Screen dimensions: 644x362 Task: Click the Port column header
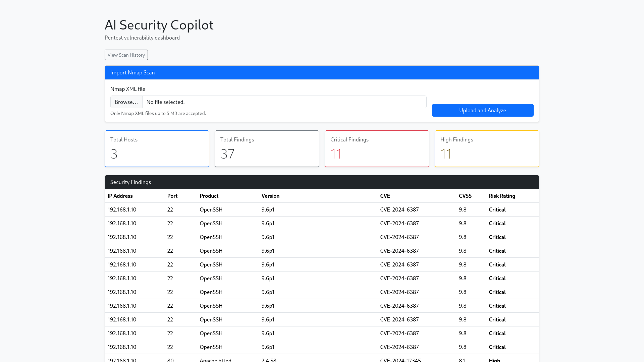172,196
